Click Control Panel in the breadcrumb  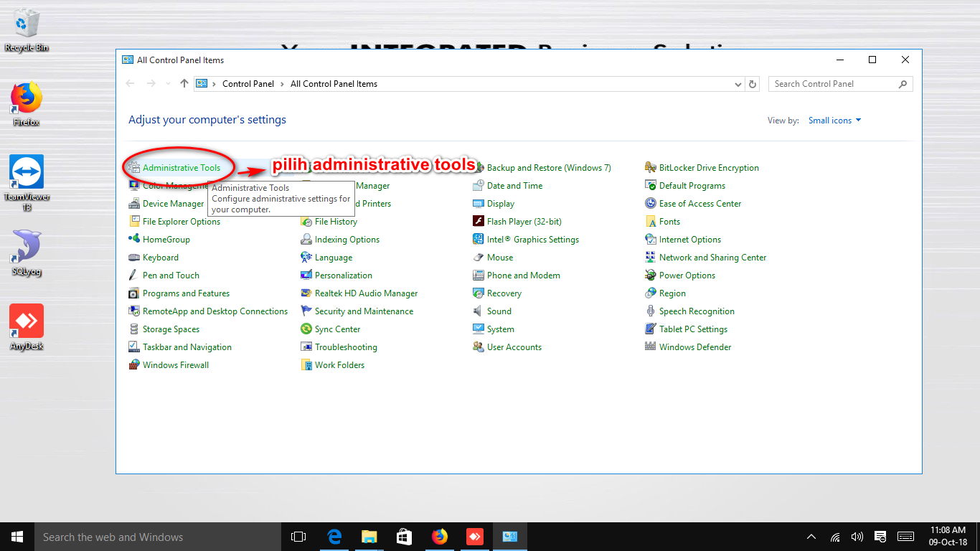pos(248,84)
